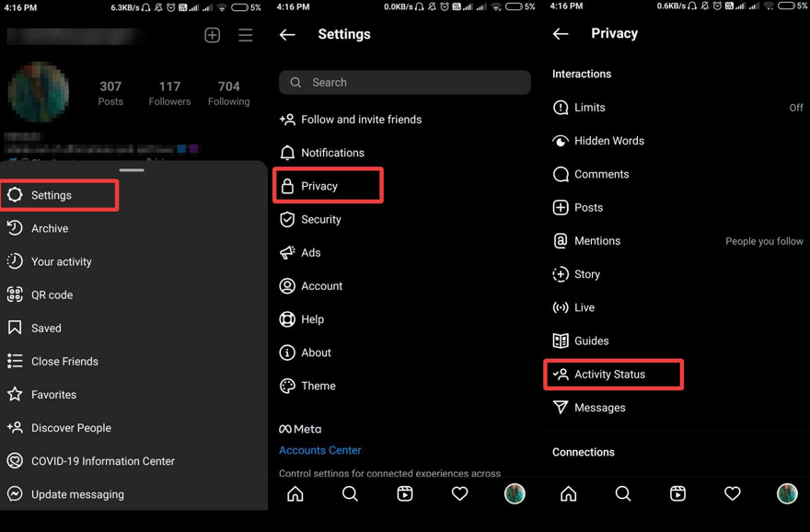
Task: Open Follow and invite friends
Action: click(x=404, y=120)
